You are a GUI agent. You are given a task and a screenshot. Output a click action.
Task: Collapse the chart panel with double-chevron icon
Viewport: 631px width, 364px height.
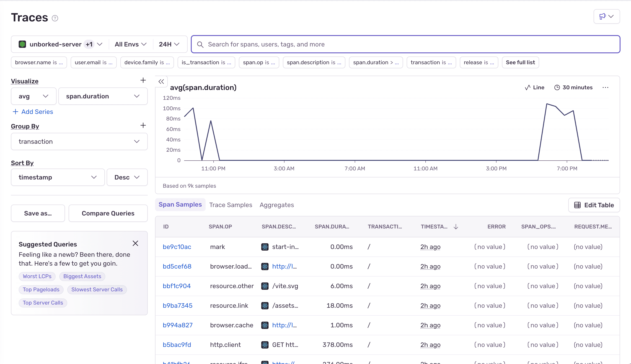tap(161, 82)
